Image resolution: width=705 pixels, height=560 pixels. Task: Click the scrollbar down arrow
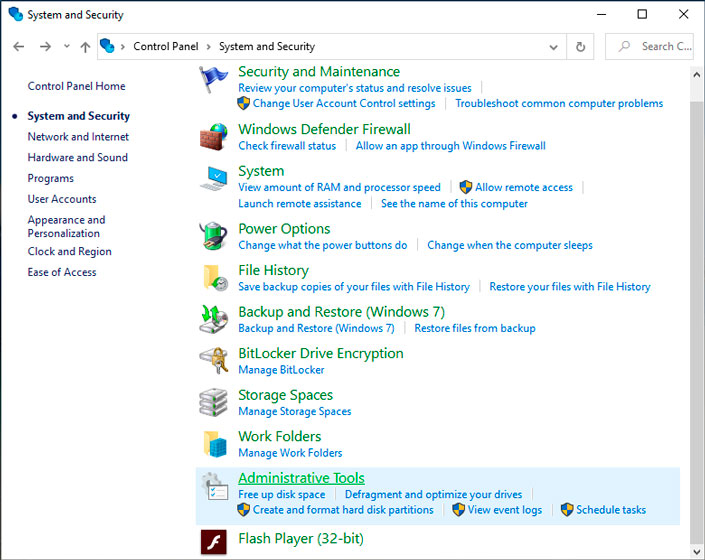pos(696,551)
